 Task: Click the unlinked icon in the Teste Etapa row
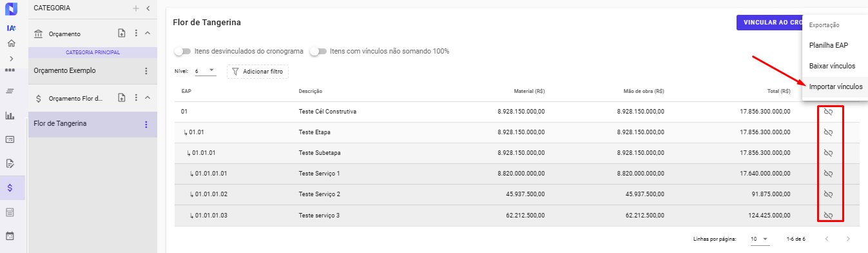(829, 132)
